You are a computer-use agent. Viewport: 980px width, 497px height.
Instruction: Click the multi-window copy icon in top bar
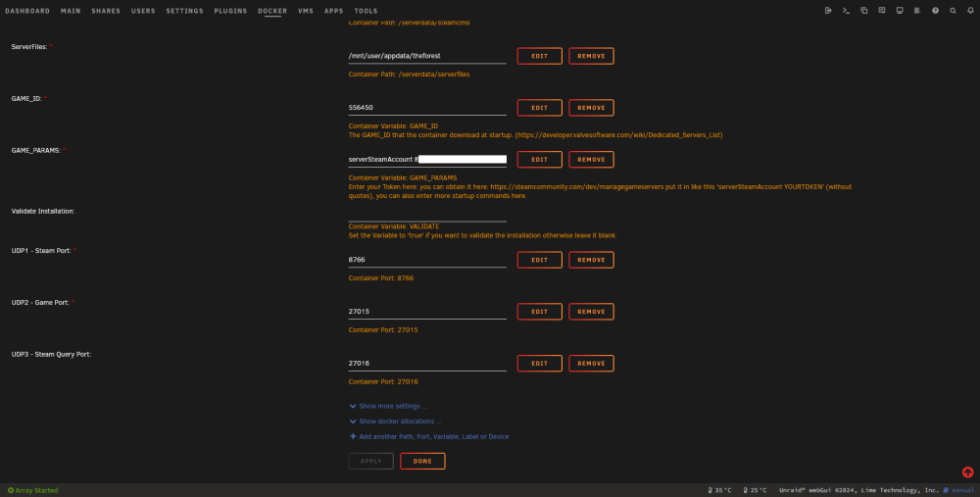pos(863,11)
